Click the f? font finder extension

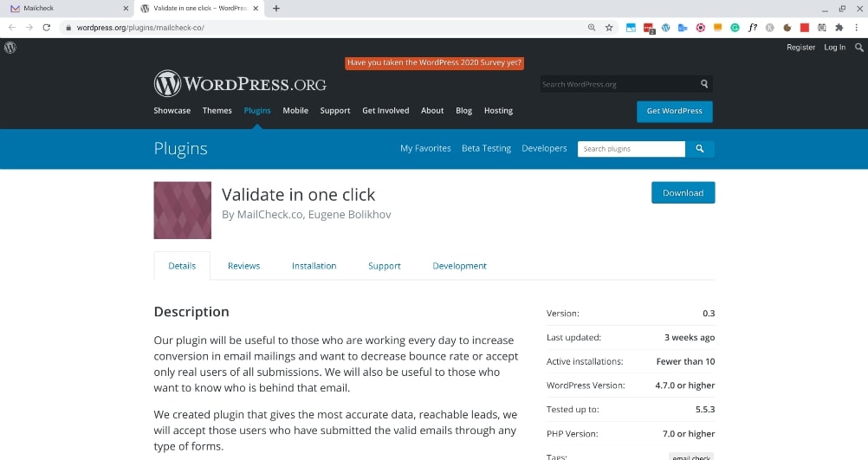(x=752, y=27)
